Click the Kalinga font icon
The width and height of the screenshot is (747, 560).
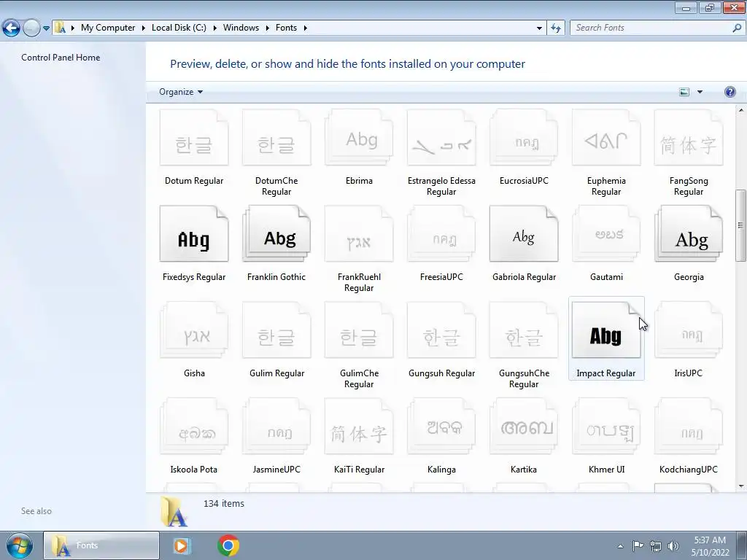pyautogui.click(x=441, y=426)
